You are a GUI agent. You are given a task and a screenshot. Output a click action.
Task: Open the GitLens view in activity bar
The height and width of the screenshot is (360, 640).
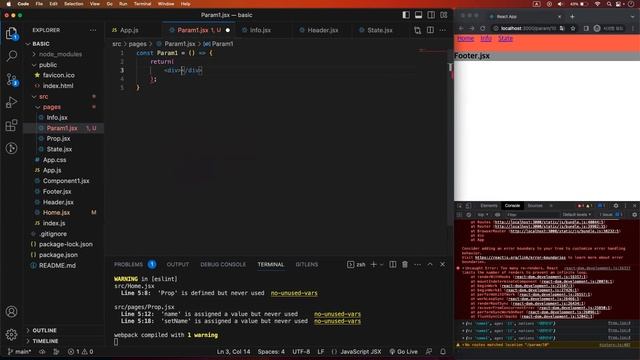(11, 148)
